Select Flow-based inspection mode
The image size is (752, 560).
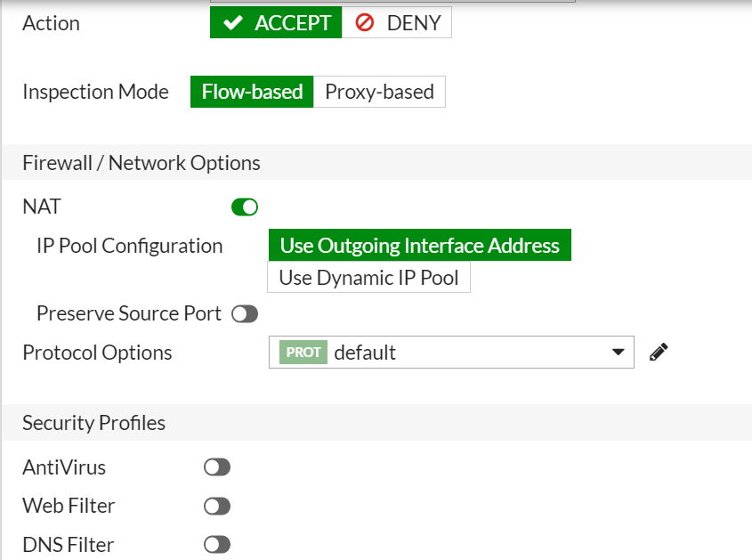(x=252, y=92)
